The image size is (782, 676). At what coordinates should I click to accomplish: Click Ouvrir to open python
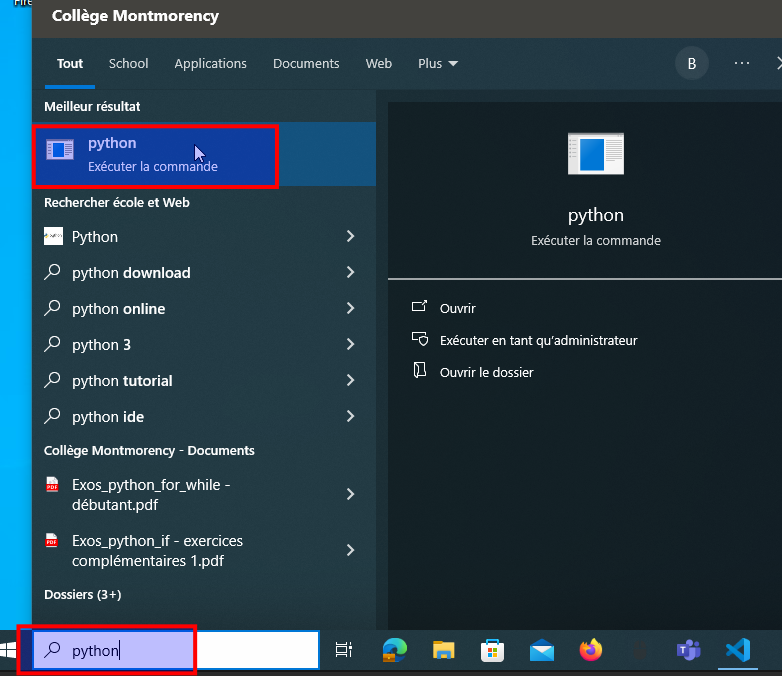point(457,308)
